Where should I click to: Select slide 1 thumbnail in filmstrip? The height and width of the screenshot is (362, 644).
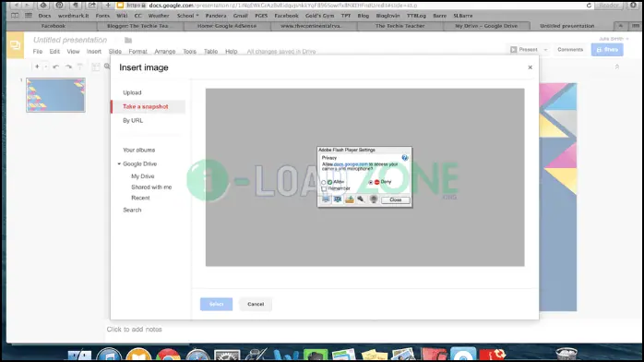tap(56, 95)
